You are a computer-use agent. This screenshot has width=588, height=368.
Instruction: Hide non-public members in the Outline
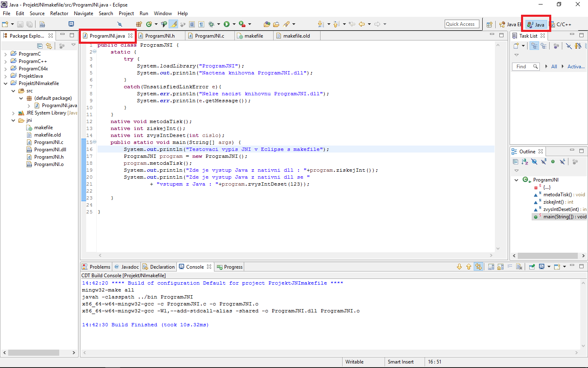[x=553, y=162]
